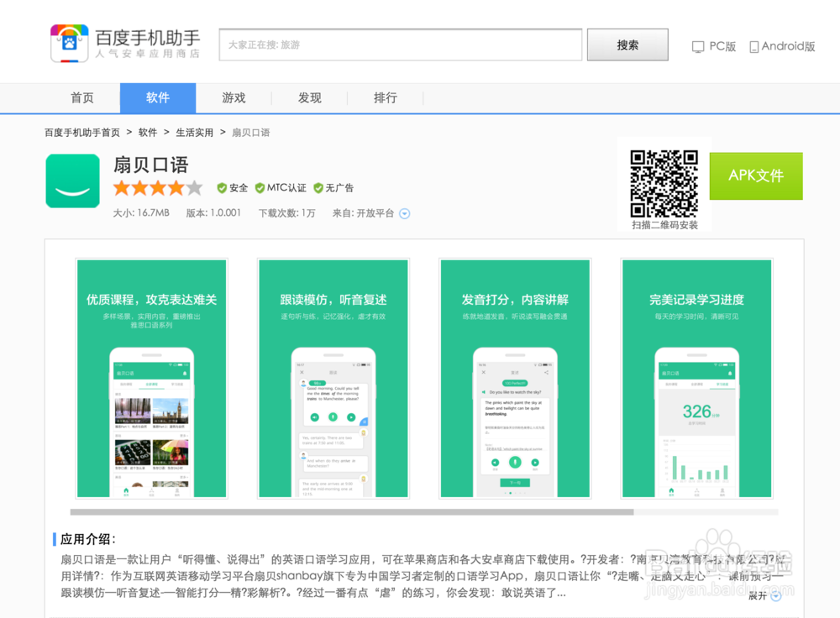840x618 pixels.
Task: Click the screenshots horizontal scrollbar
Action: coord(352,512)
